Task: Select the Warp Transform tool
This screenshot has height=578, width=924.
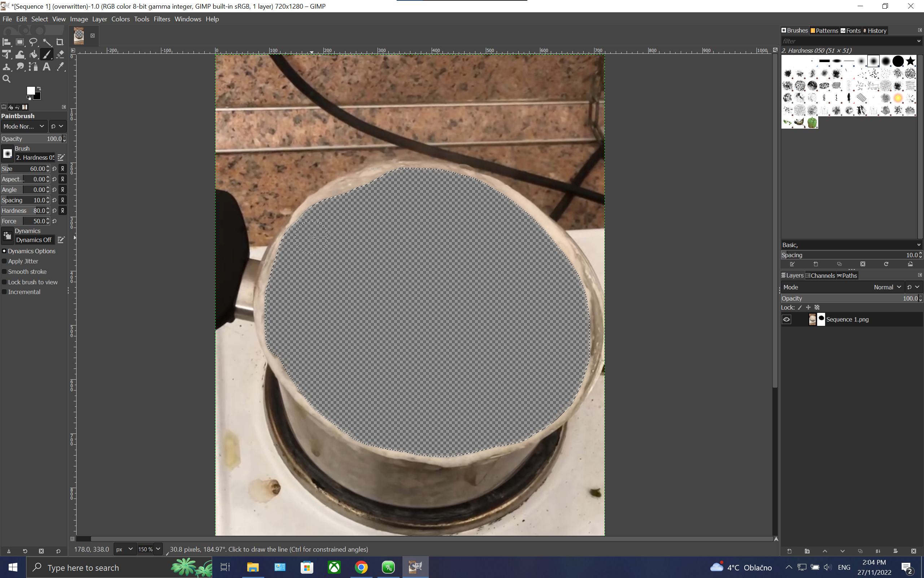Action: pyautogui.click(x=20, y=54)
